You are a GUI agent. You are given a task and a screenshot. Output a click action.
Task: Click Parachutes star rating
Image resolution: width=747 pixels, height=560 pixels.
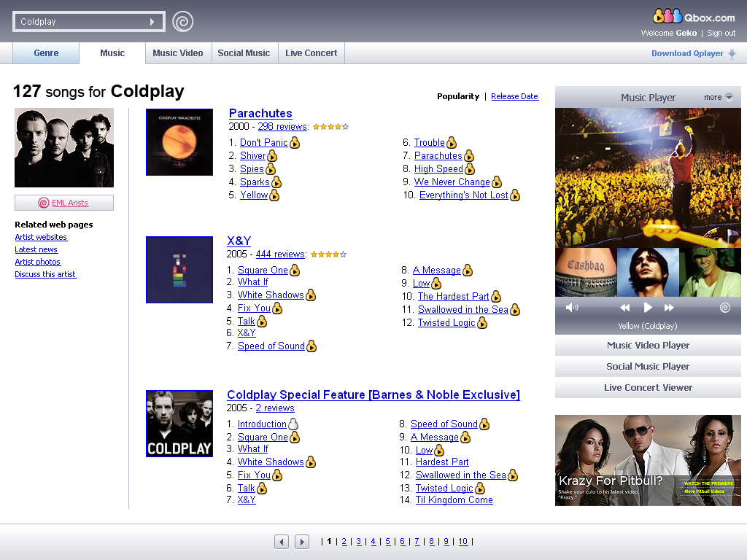pos(330,127)
